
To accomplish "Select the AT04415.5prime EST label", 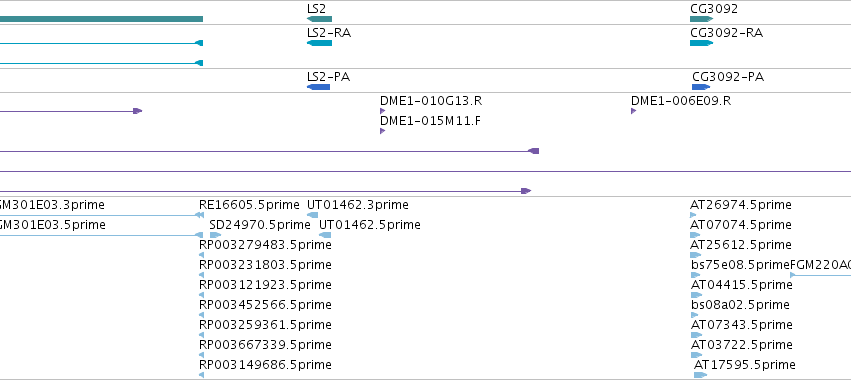I will click(x=741, y=285).
